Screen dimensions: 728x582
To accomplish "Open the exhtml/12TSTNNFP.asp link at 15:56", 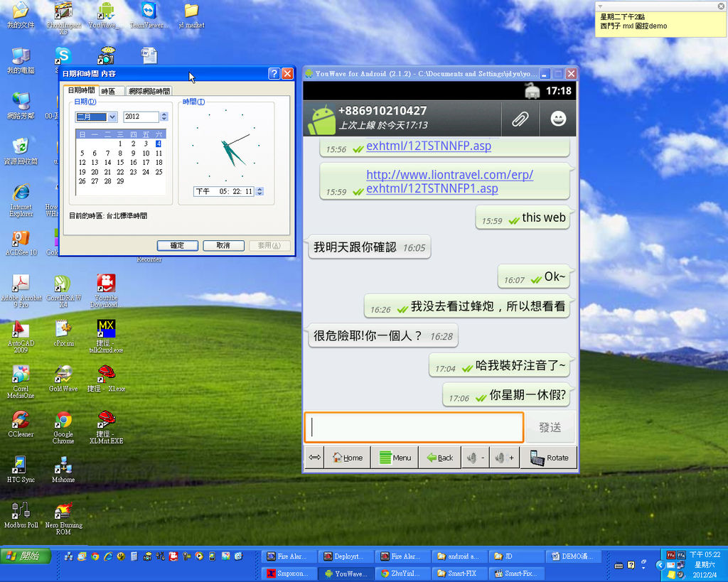I will 429,146.
